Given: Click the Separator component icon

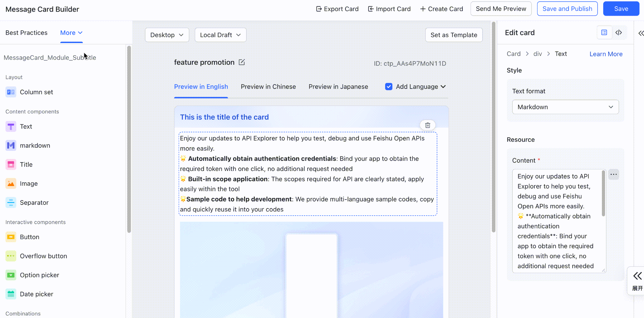Looking at the screenshot, I should 11,203.
